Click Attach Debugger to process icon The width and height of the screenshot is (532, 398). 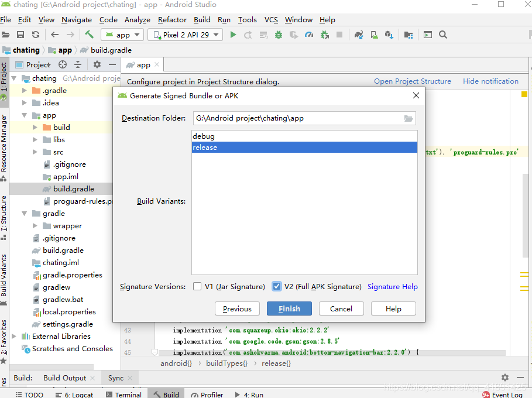[325, 35]
